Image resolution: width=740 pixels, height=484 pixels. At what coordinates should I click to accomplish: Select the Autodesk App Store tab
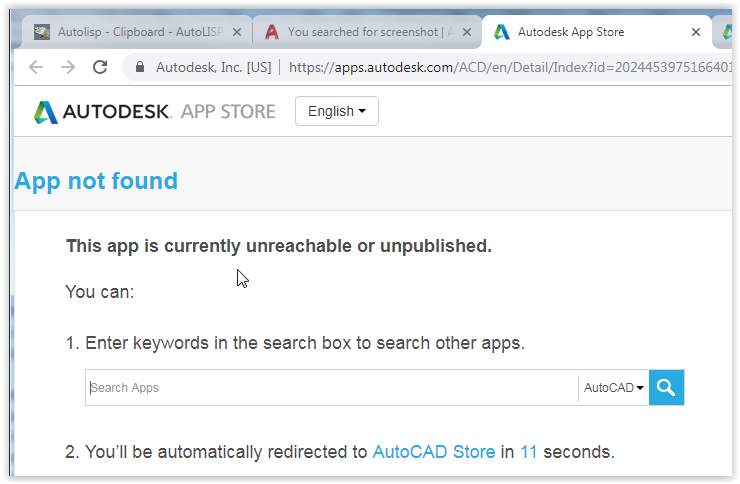tap(571, 32)
